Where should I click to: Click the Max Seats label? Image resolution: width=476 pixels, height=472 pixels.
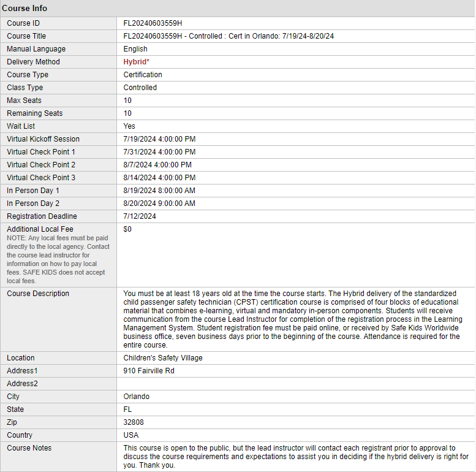(24, 101)
